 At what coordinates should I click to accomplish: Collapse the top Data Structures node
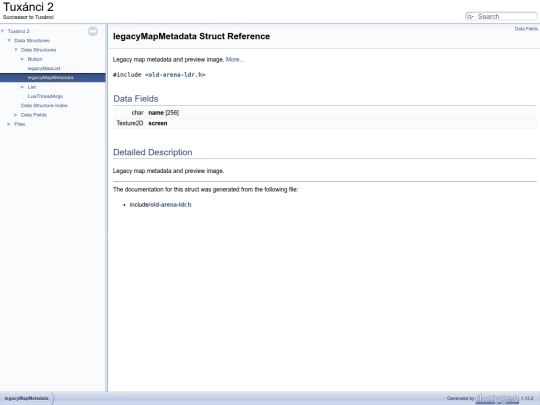(x=9, y=41)
